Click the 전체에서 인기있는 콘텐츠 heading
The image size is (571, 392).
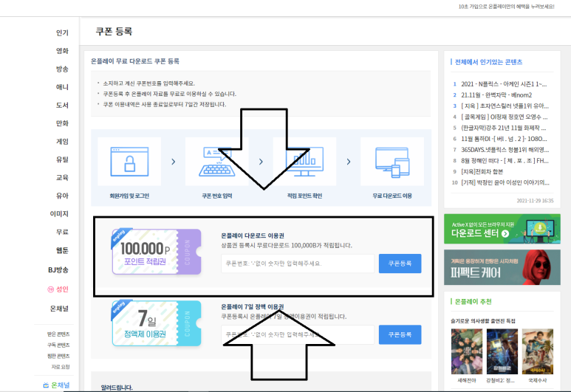tap(488, 62)
